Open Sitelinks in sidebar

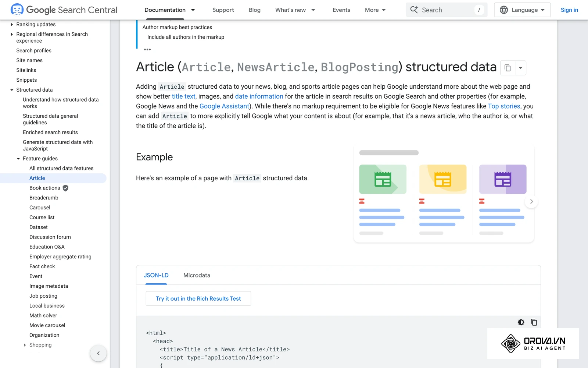pos(26,70)
